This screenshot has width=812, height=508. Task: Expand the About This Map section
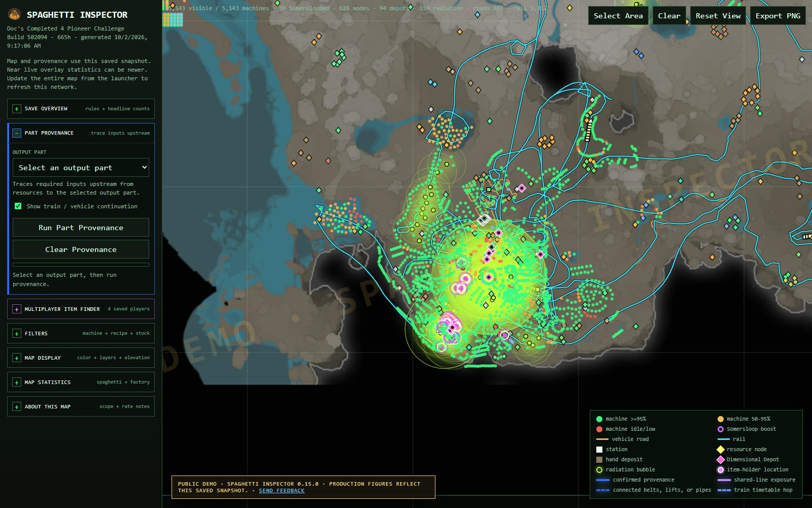(x=81, y=406)
